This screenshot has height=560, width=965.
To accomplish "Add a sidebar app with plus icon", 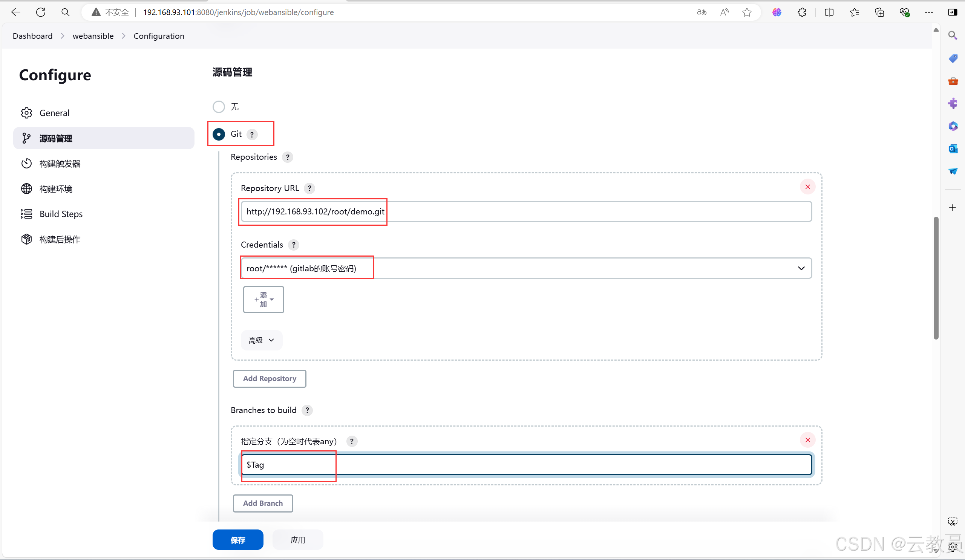I will coord(953,208).
